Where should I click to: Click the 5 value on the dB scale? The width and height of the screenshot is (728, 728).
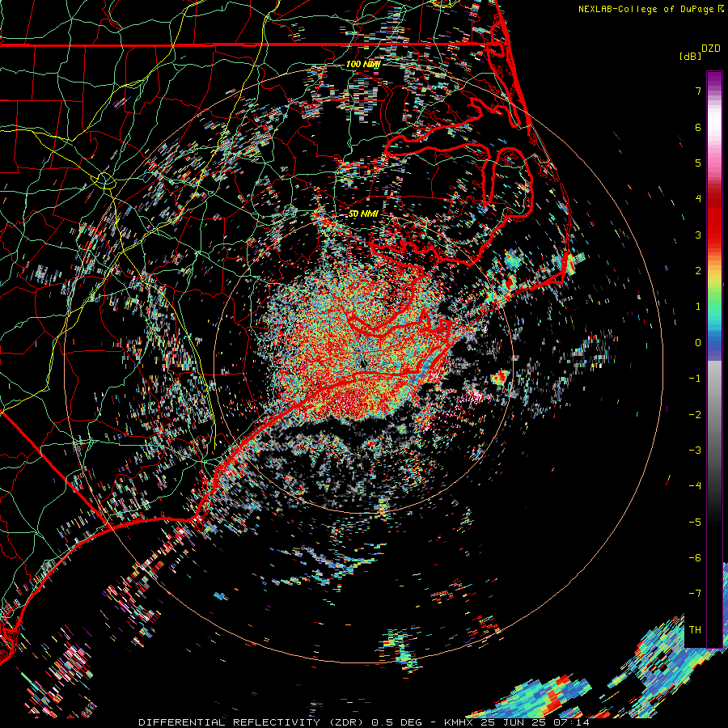pos(698,163)
